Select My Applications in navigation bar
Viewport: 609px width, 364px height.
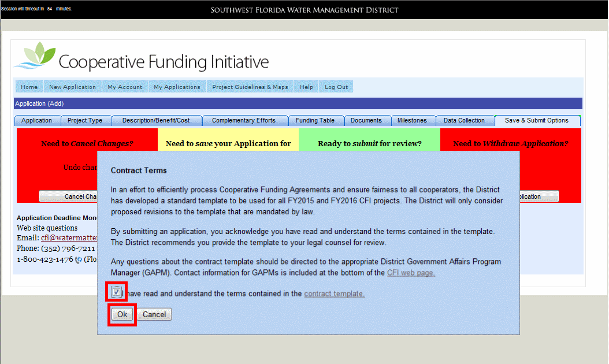[x=177, y=87]
